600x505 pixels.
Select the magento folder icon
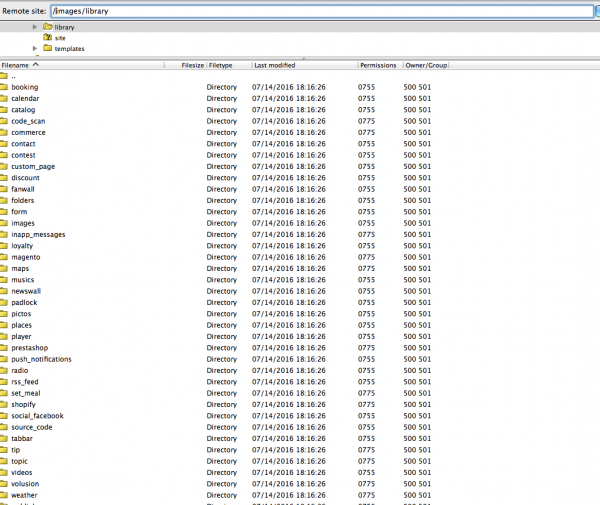[x=4, y=257]
